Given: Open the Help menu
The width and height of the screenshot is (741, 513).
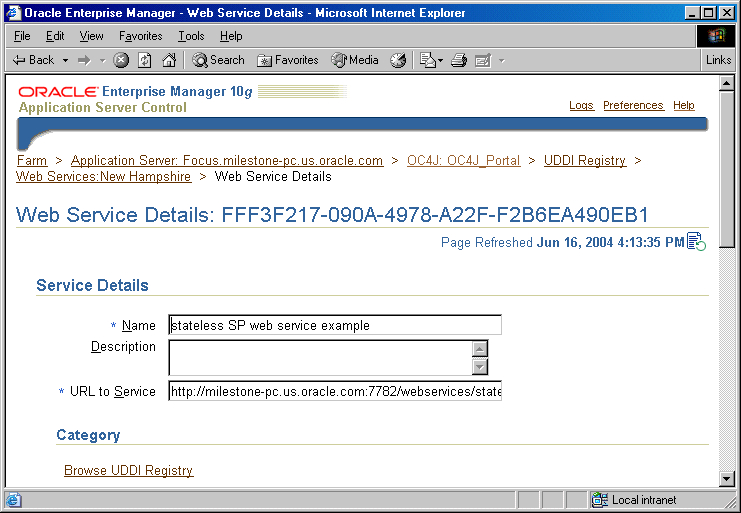Looking at the screenshot, I should point(231,36).
